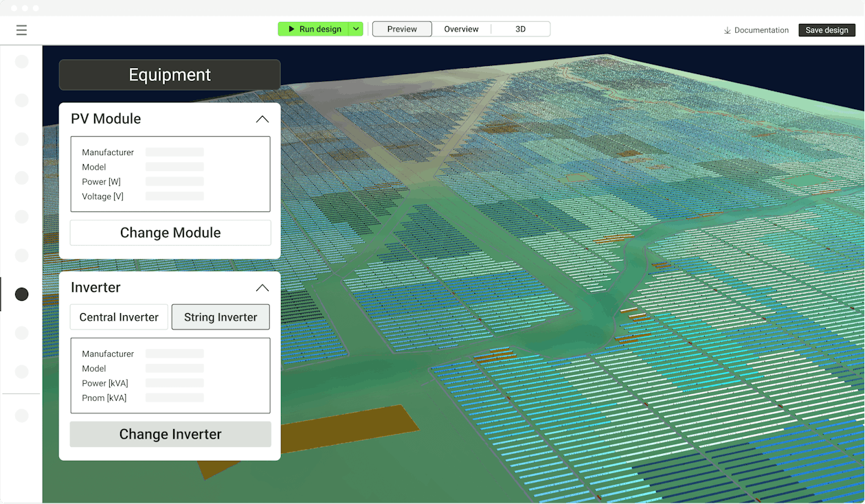Collapse the Inverter section
Viewport: 865px width, 504px height.
pos(262,288)
